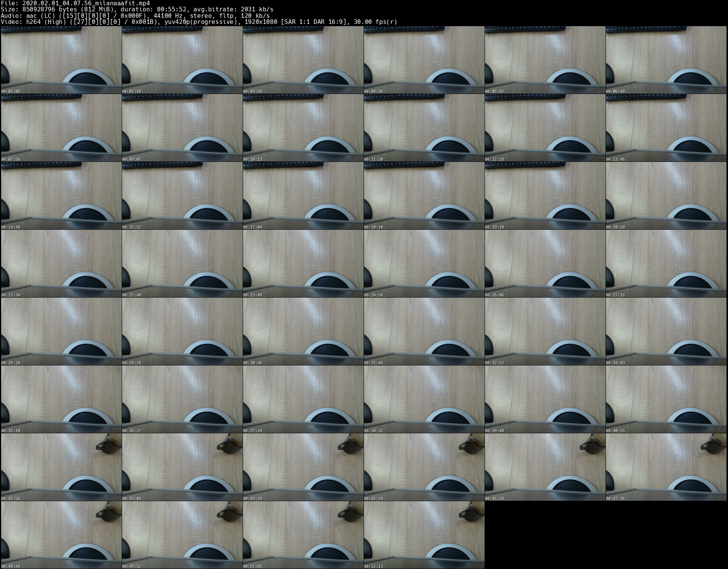Open the 00:45:24 frame showing cup
Viewport: 728px width, 569px height.
(x=424, y=467)
